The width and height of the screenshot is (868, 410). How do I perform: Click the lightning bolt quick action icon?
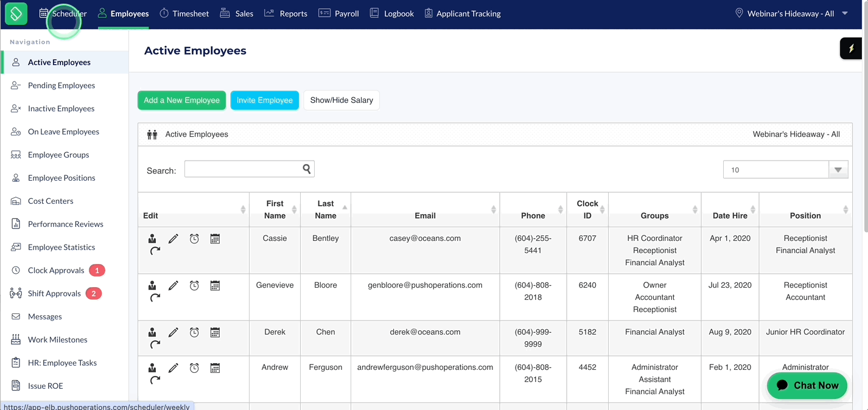tap(852, 49)
